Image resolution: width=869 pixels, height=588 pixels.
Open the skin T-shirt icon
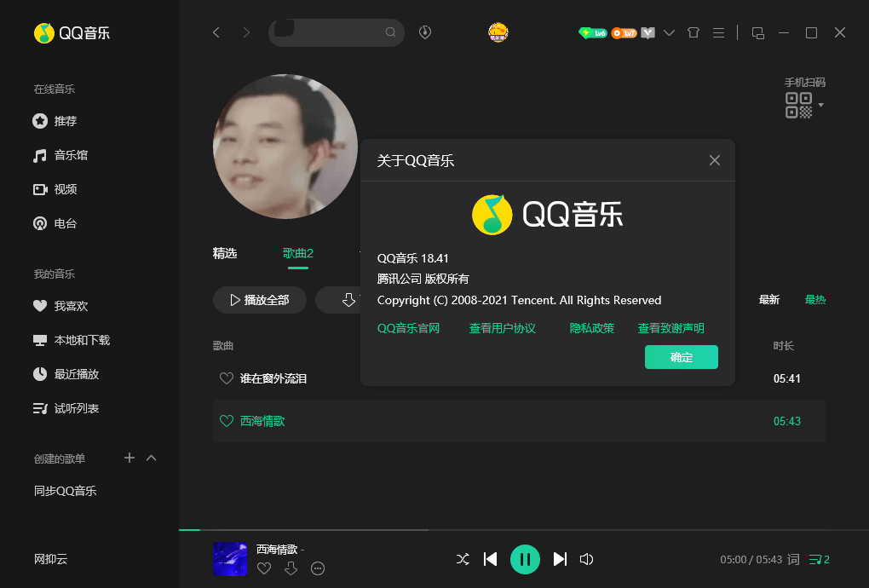click(x=693, y=32)
